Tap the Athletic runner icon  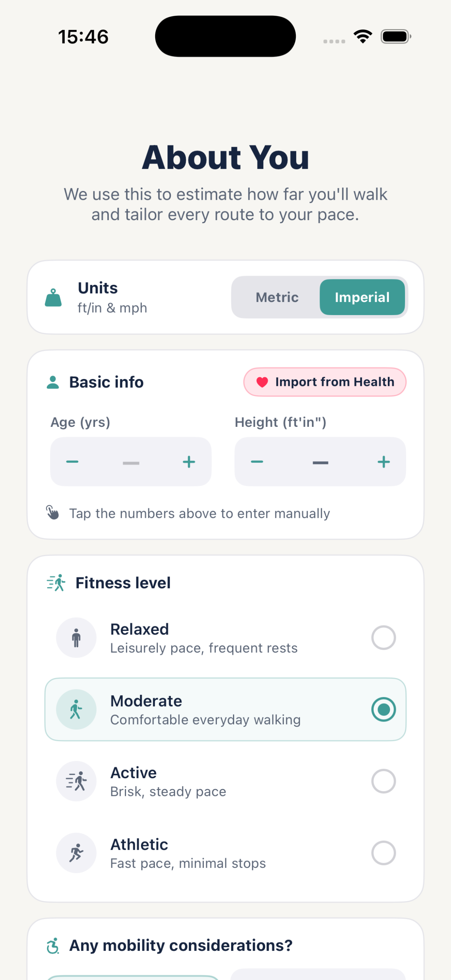tap(76, 853)
